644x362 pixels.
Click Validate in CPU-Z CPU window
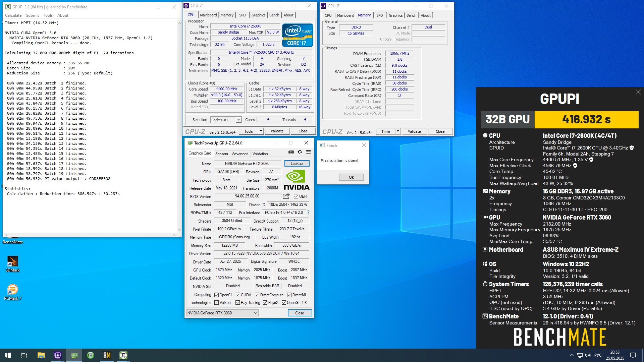pyautogui.click(x=277, y=131)
